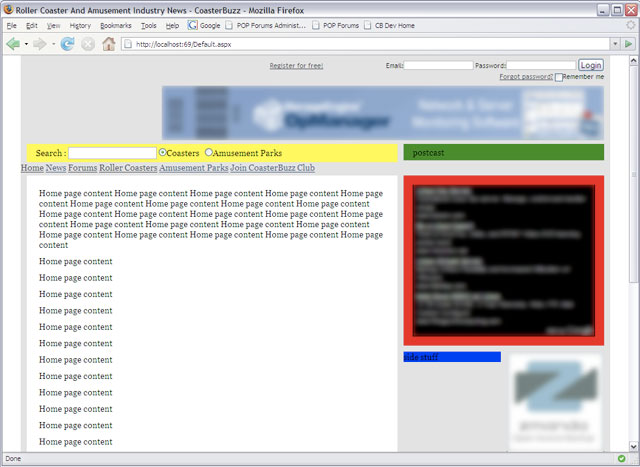Open the History menu
This screenshot has height=467, width=640.
(x=80, y=25)
